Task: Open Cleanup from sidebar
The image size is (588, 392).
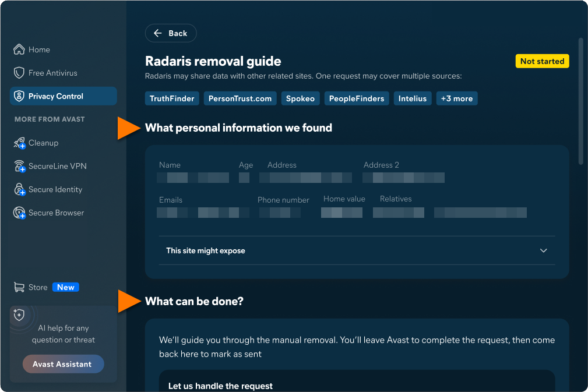Action: click(64, 143)
